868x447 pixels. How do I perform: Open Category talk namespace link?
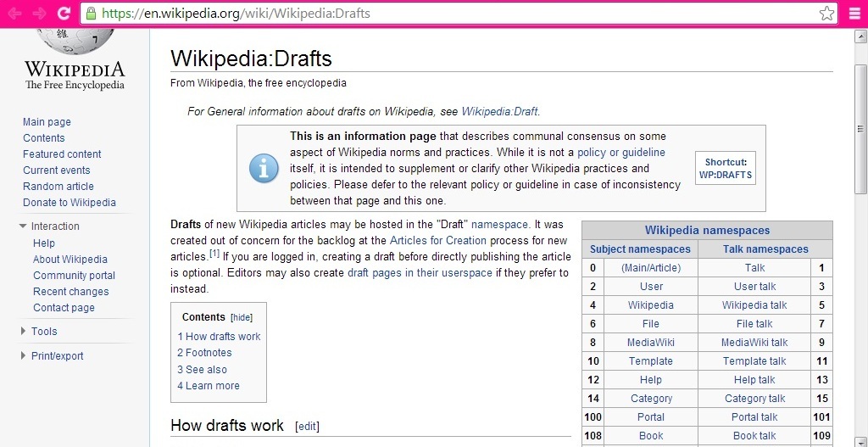[x=755, y=399]
